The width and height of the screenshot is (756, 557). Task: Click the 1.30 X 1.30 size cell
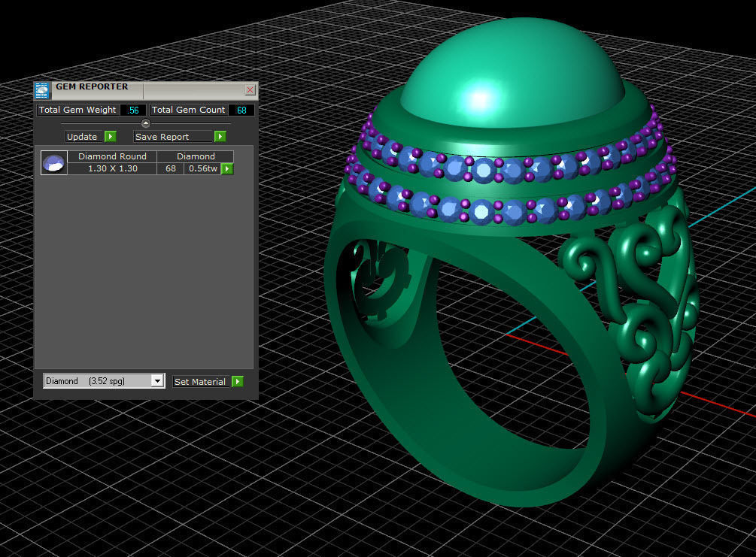[x=112, y=169]
